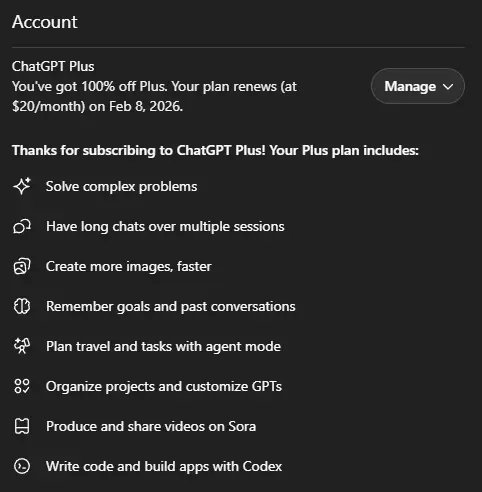Click Produce and share videos on Sora
Viewport: 482px width, 492px height.
pyautogui.click(x=151, y=426)
